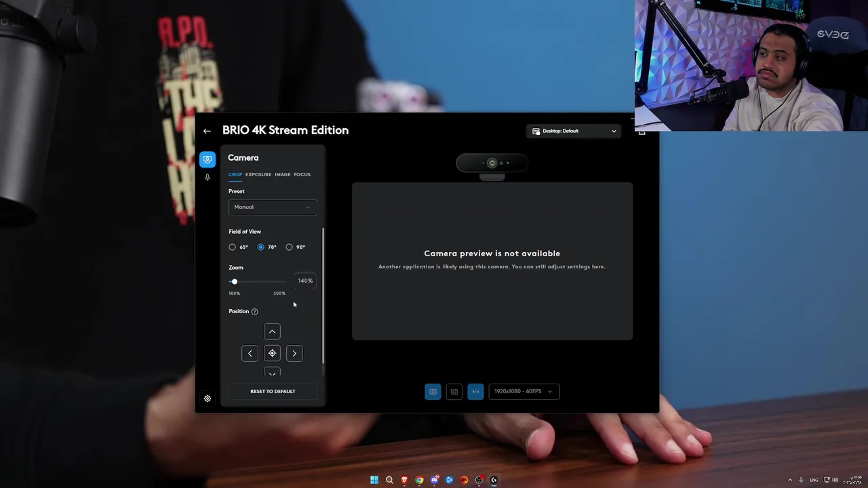Viewport: 868px width, 488px height.
Task: Open Brave browser from taskbar
Action: coord(404,480)
